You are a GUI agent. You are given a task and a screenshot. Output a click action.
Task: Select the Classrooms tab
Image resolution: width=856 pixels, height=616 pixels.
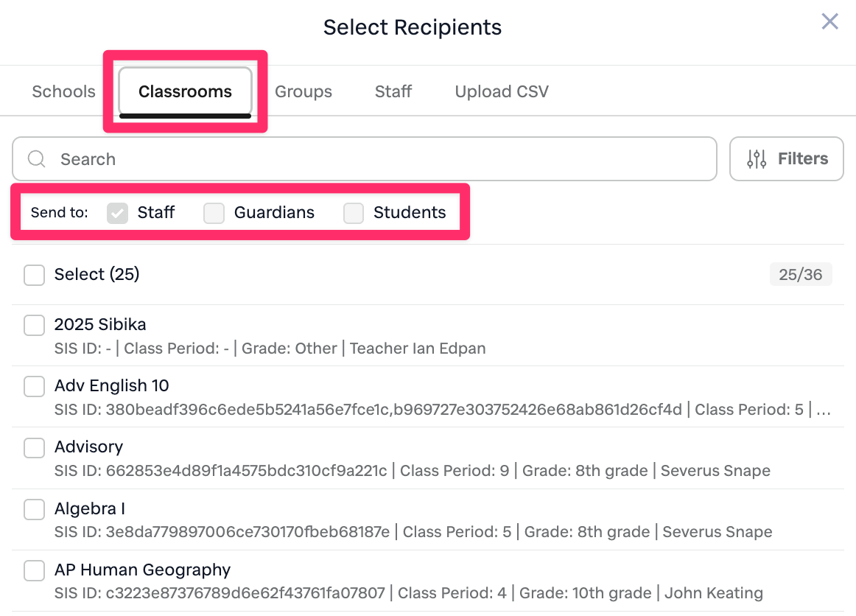[185, 91]
